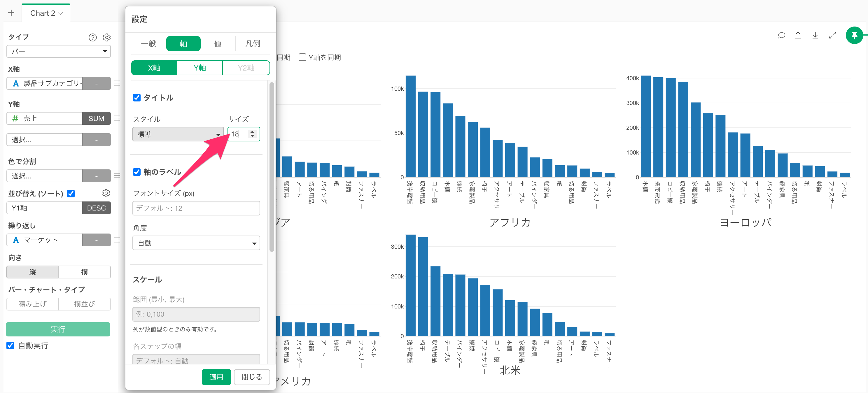Viewport: 868px width, 393px height.
Task: Click the 適用 apply button
Action: (216, 377)
